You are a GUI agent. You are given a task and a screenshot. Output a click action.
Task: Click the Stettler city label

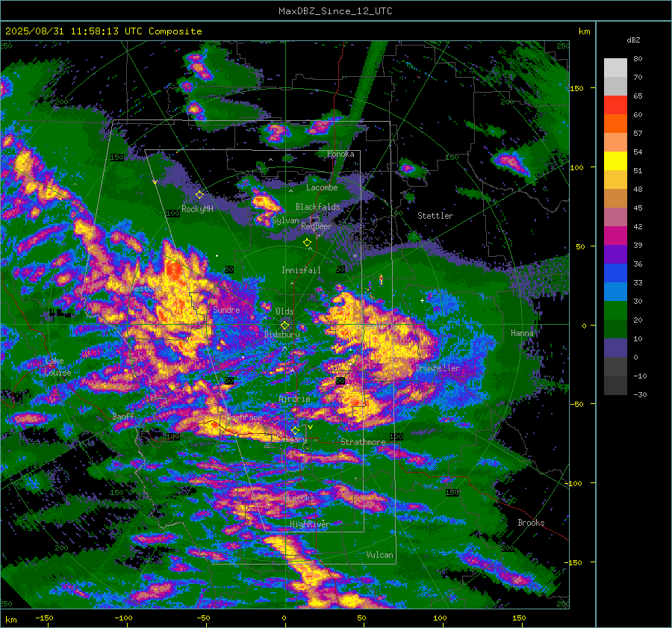tap(435, 216)
